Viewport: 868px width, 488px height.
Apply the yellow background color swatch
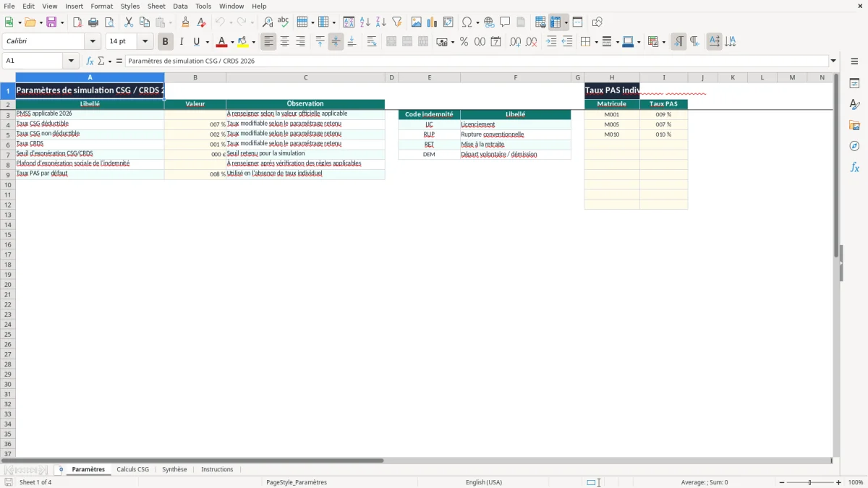pos(243,42)
